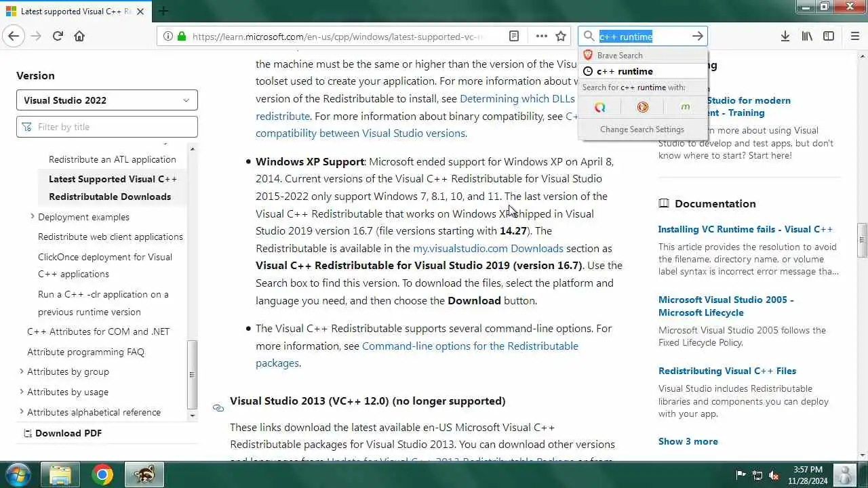Expand Attributes alphabetical reference node
The image size is (868, 488).
(x=22, y=411)
